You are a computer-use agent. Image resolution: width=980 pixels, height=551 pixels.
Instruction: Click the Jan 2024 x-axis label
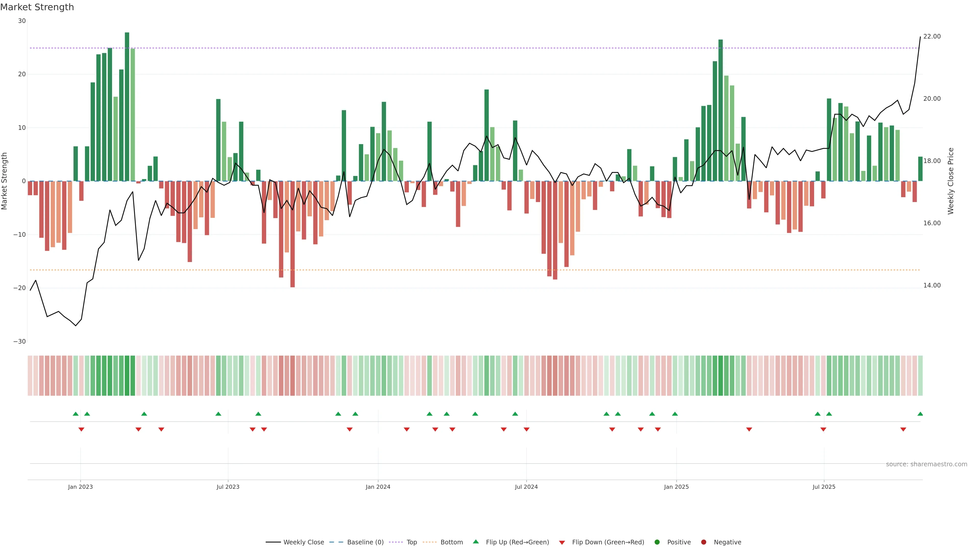point(378,487)
